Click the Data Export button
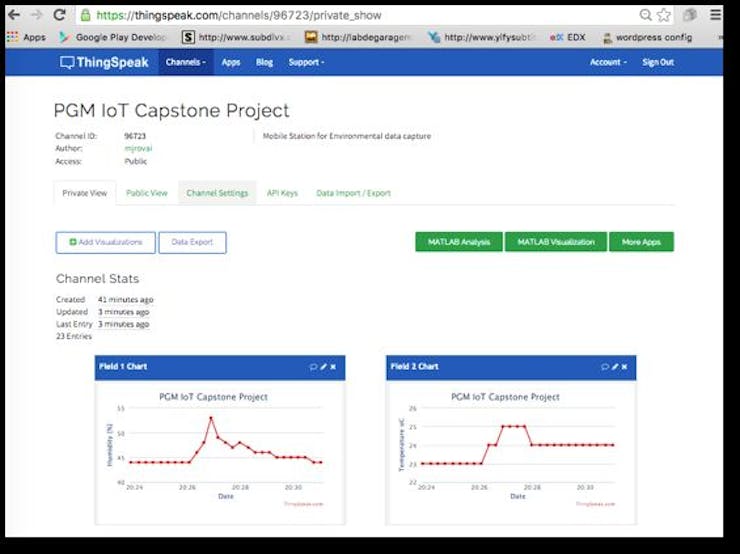 pyautogui.click(x=193, y=243)
